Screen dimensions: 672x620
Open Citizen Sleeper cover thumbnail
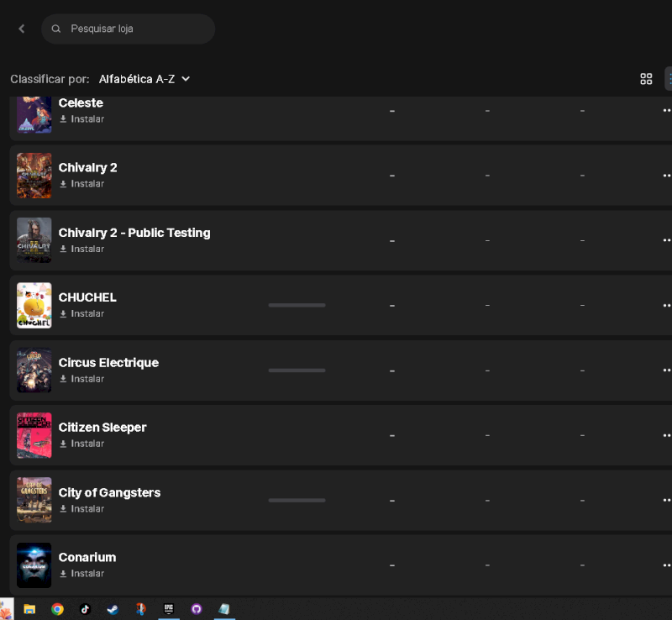tap(34, 435)
